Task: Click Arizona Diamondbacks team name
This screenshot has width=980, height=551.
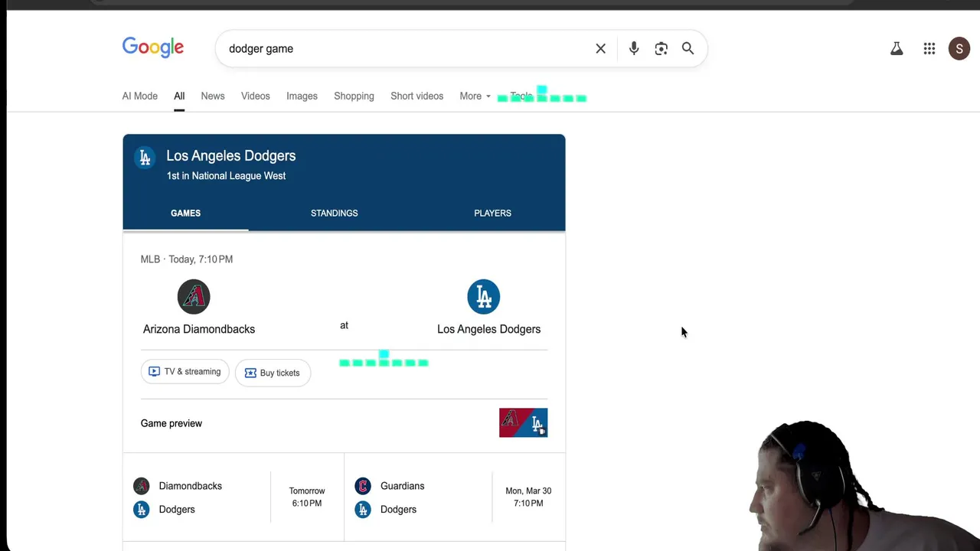Action: (x=199, y=329)
